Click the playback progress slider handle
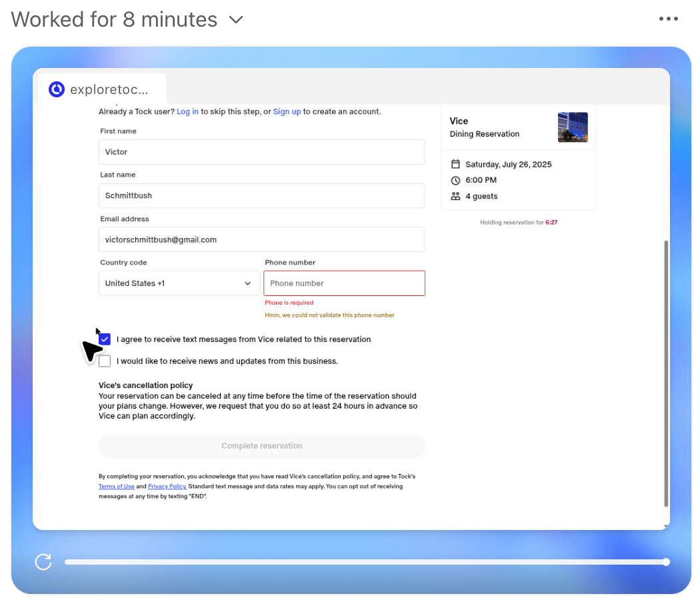The height and width of the screenshot is (604, 700). [666, 562]
